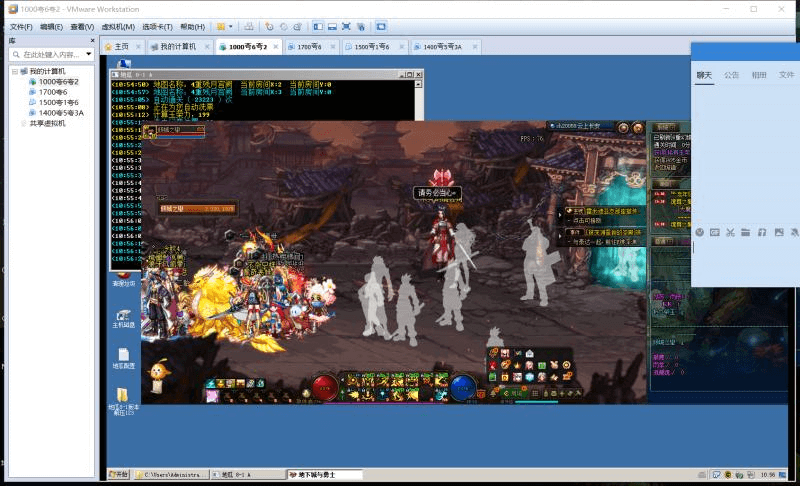
Task: Select 1700号6 in the library tree
Action: pyautogui.click(x=53, y=92)
